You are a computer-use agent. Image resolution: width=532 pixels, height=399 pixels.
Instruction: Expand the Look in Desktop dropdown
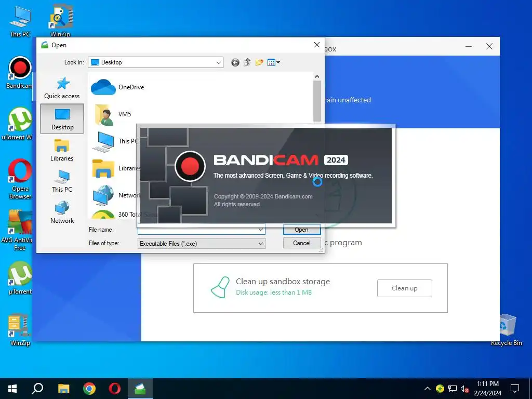pos(219,62)
